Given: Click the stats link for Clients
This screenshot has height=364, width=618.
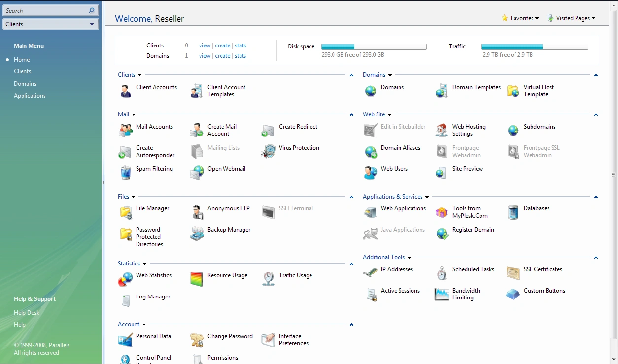Looking at the screenshot, I should tap(240, 46).
